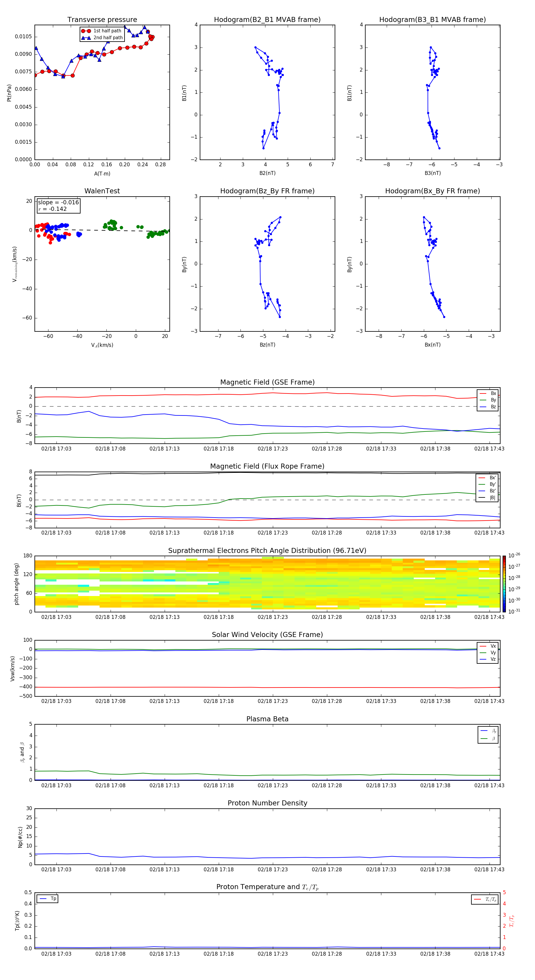Click the "Np(#/cc)" y-axis label
This screenshot has width=535, height=980.
[x=20, y=837]
